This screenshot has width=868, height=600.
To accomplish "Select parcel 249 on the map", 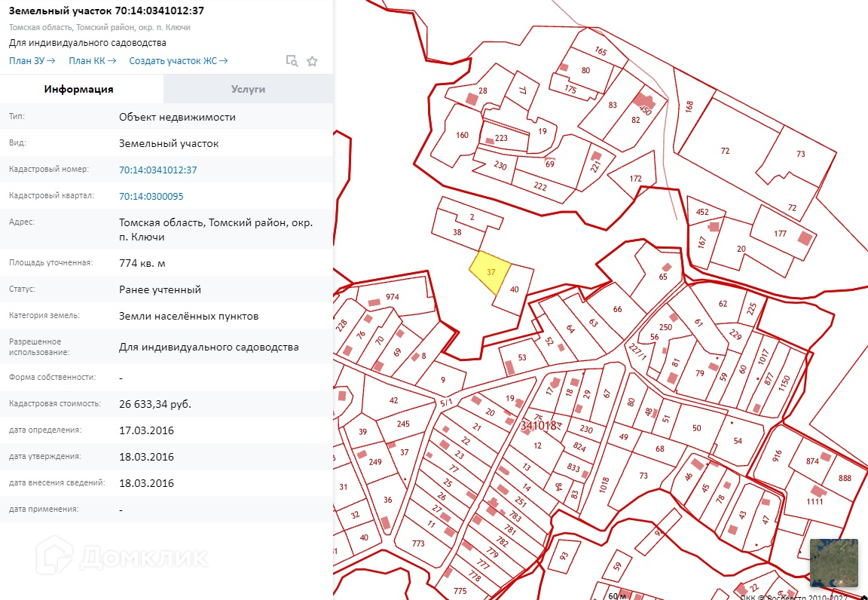I will 374,461.
